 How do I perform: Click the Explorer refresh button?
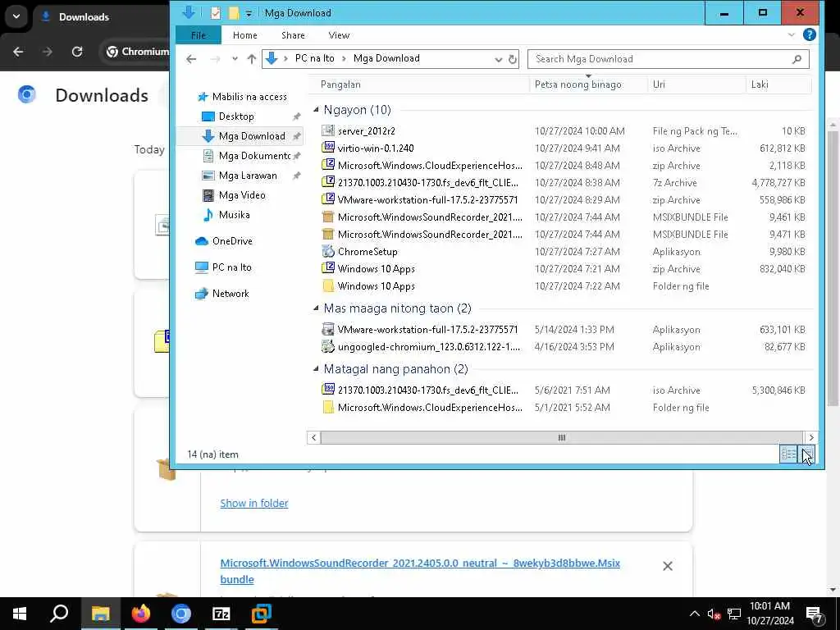click(x=513, y=59)
